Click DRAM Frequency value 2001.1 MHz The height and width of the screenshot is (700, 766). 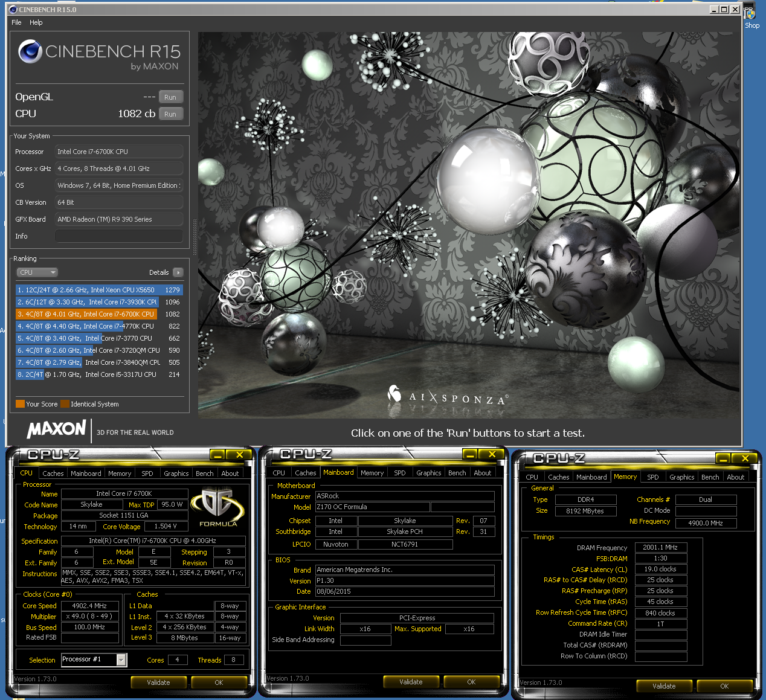click(660, 547)
